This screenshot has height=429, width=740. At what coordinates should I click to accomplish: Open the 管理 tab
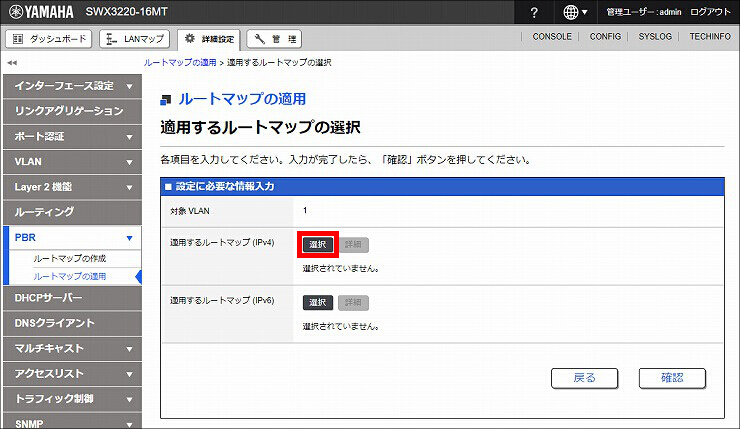tap(274, 39)
